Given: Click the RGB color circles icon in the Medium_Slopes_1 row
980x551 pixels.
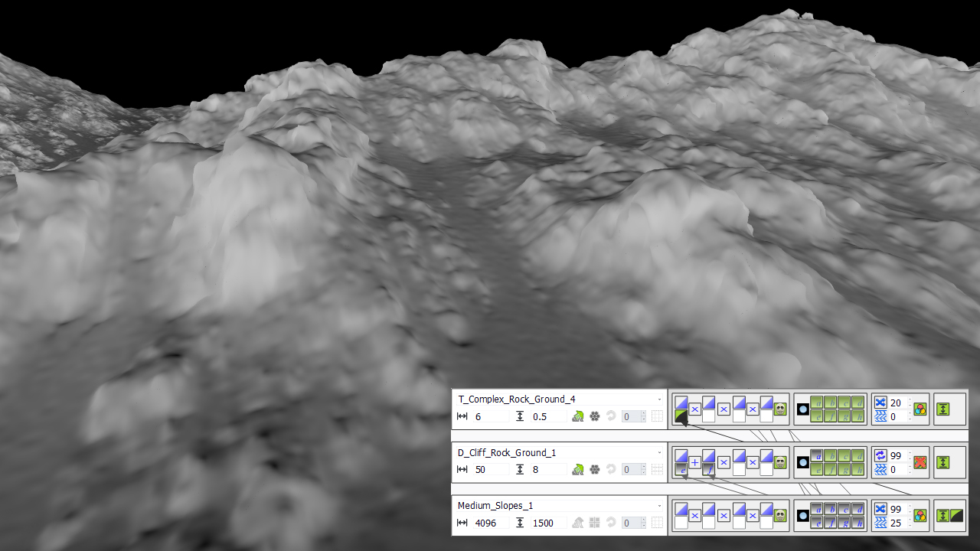Looking at the screenshot, I should click(x=920, y=516).
